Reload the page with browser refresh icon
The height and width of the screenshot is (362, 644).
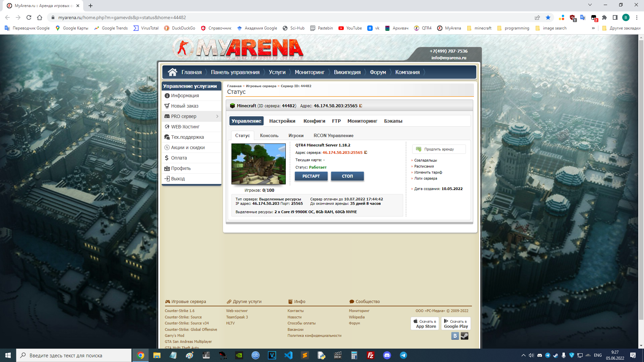(29, 17)
